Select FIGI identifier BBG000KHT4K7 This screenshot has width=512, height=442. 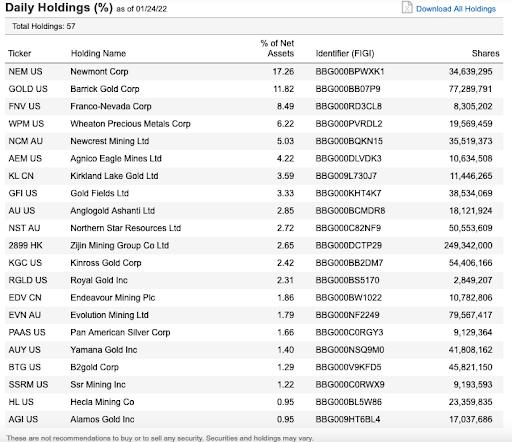tap(348, 193)
